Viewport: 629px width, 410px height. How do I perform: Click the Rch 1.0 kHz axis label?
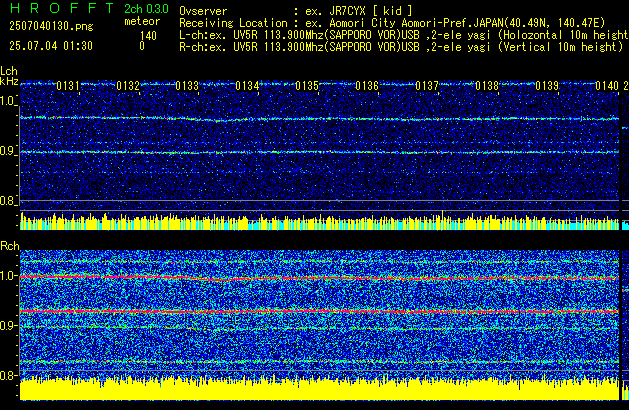point(8,276)
